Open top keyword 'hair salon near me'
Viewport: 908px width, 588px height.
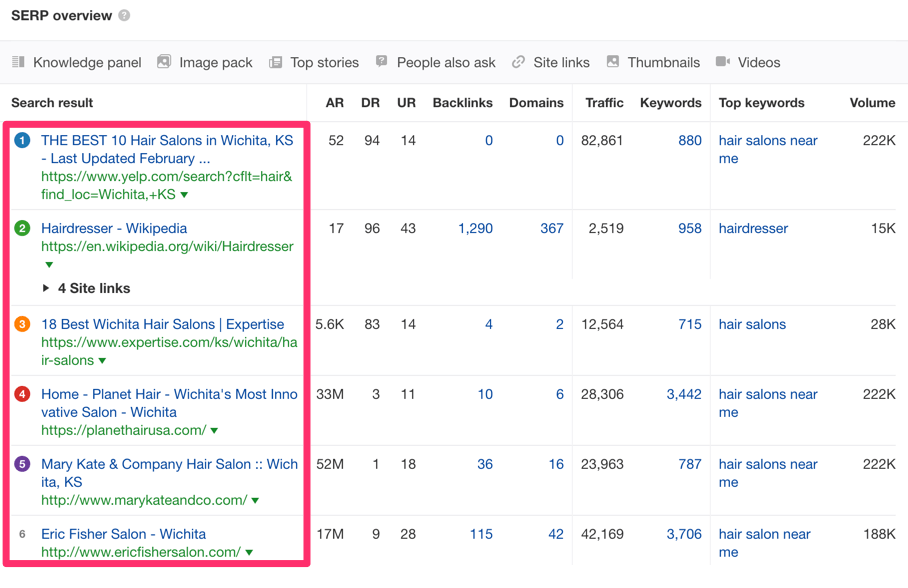764,543
